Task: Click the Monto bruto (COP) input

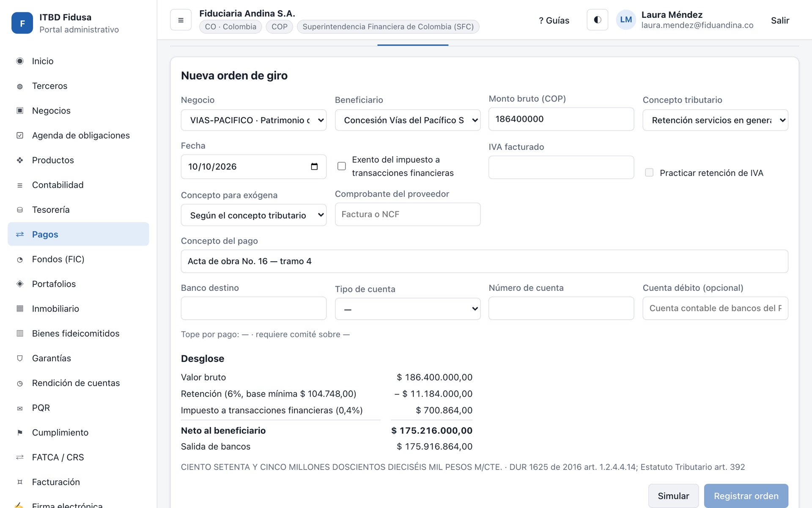Action: coord(561,119)
